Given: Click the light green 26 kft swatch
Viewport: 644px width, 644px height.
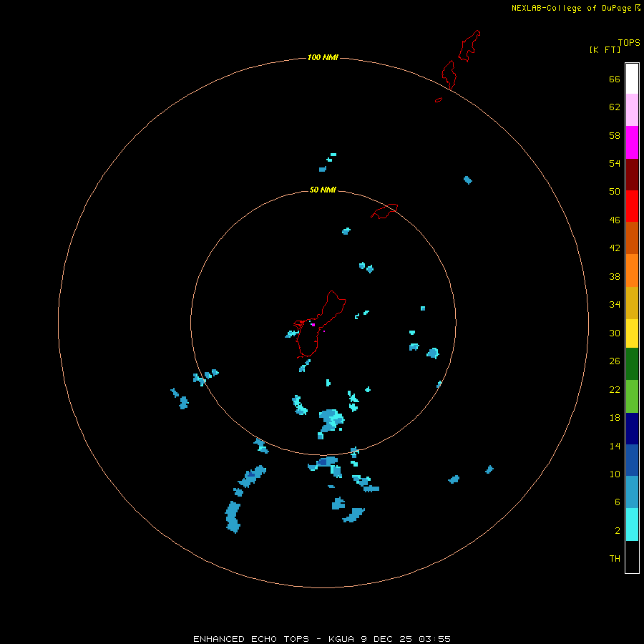Looking at the screenshot, I should (x=632, y=396).
